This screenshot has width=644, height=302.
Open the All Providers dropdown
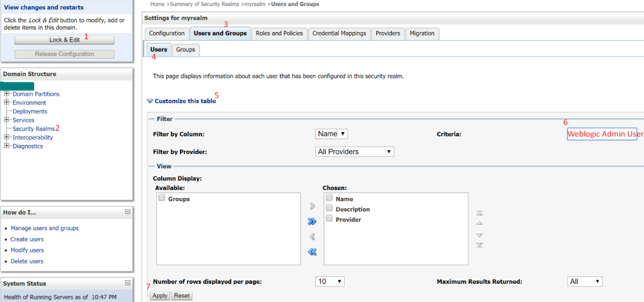[x=354, y=152]
